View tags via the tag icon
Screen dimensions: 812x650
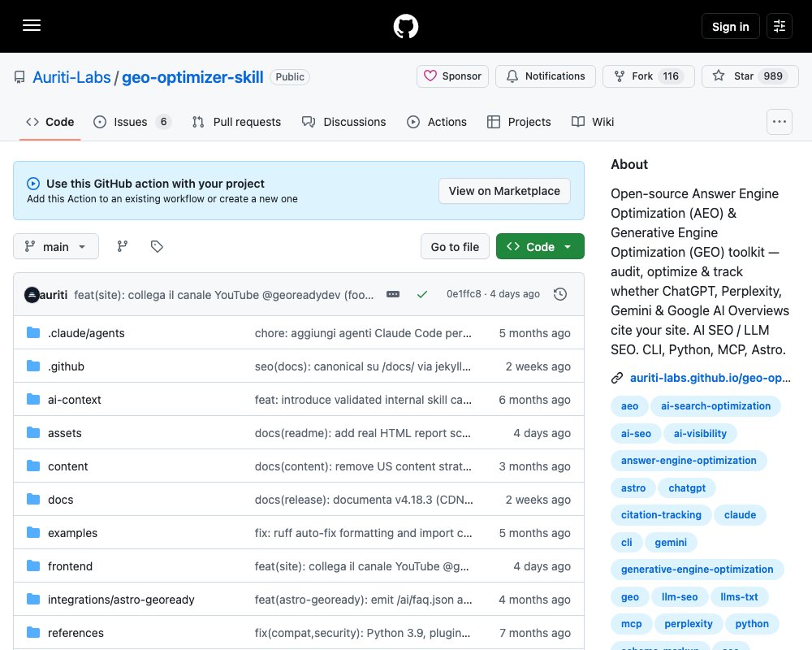pos(157,246)
